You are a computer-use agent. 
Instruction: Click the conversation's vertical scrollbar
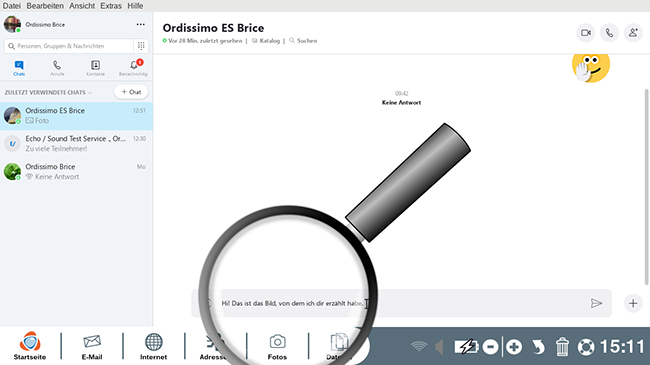(646, 187)
